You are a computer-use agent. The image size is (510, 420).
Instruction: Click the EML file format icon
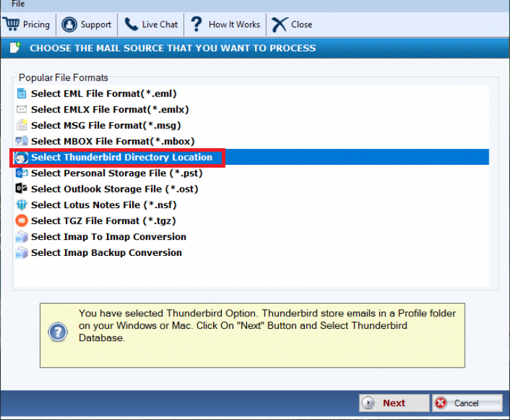click(x=21, y=94)
